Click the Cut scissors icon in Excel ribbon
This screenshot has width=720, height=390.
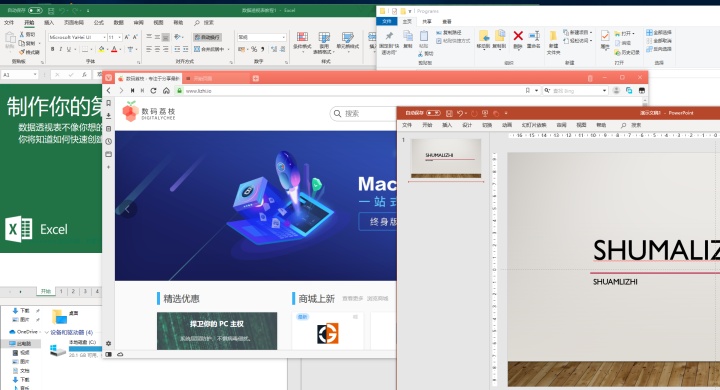[22, 34]
